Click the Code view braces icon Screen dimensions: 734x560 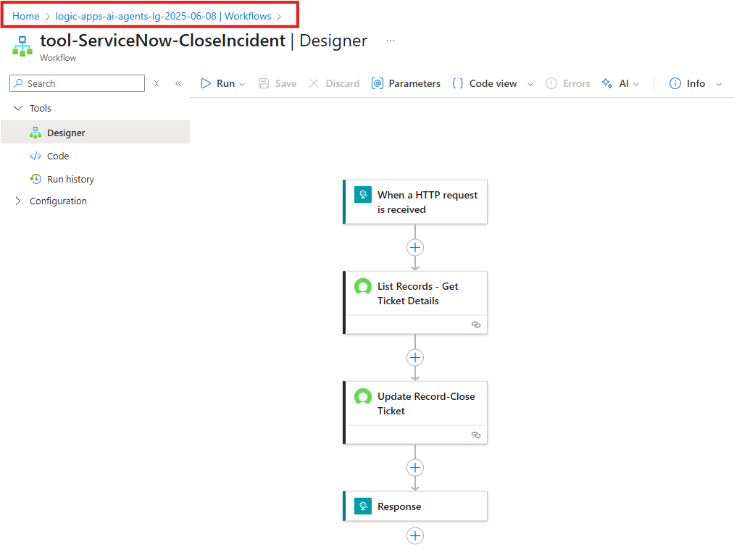coord(458,83)
